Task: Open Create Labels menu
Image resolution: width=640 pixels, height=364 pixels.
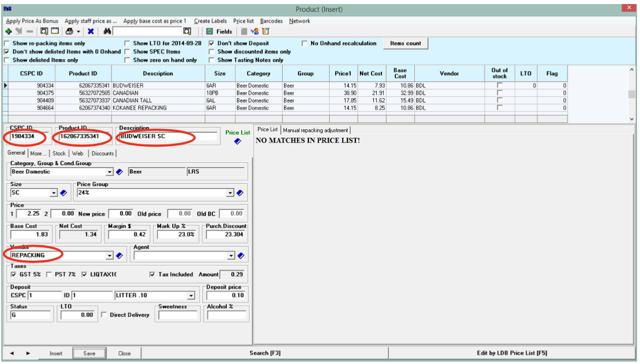Action: coord(210,21)
